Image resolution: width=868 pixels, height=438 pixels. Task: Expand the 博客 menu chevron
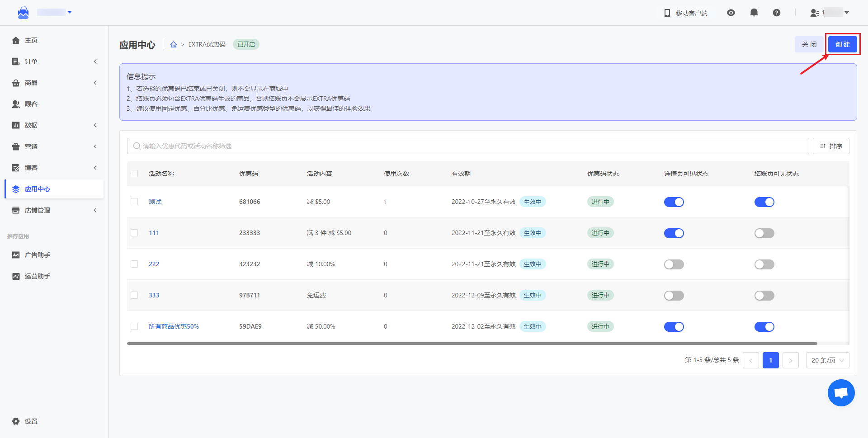tap(95, 168)
